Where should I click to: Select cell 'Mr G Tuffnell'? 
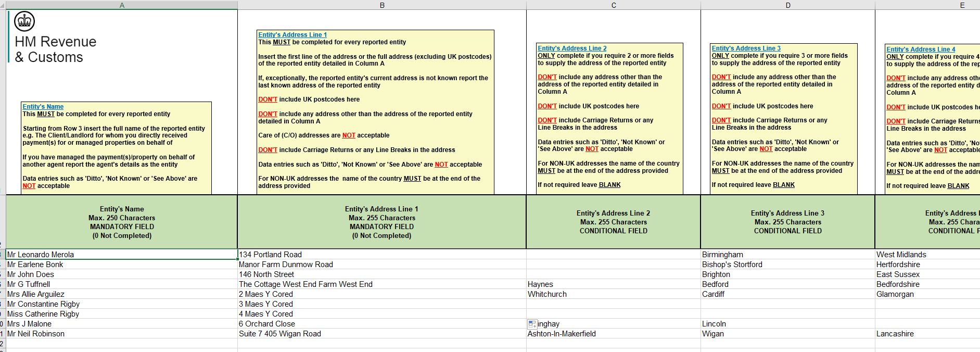tap(122, 284)
